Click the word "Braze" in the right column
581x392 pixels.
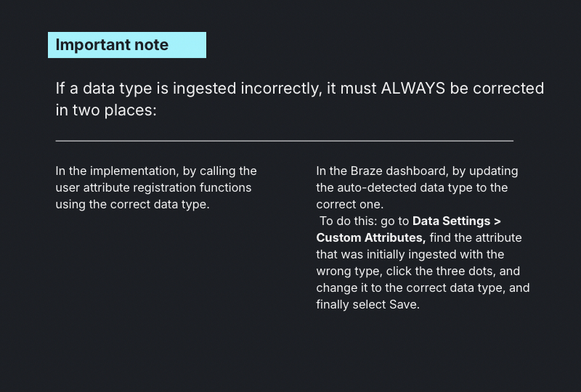coord(367,171)
